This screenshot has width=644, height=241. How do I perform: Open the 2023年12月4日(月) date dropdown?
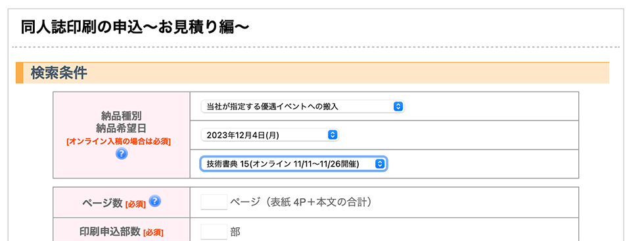pos(270,135)
